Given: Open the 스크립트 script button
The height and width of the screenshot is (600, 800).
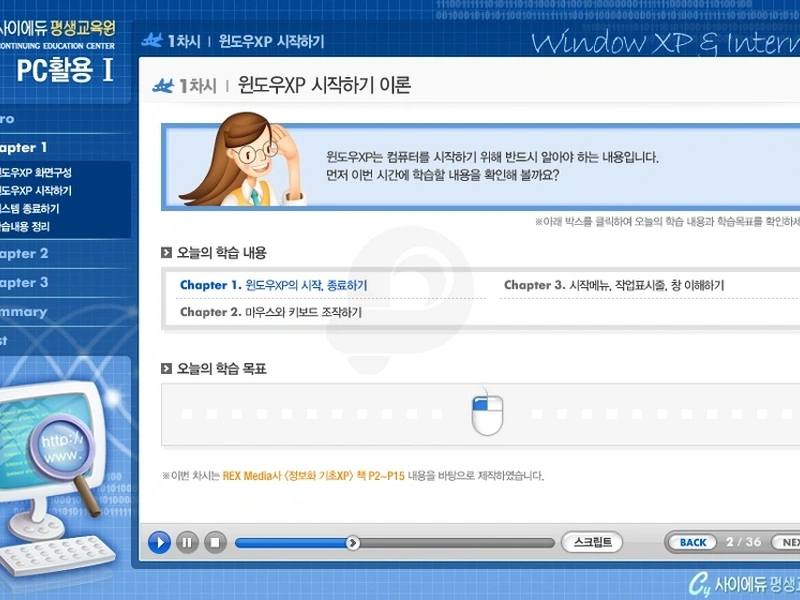Looking at the screenshot, I should [x=592, y=543].
